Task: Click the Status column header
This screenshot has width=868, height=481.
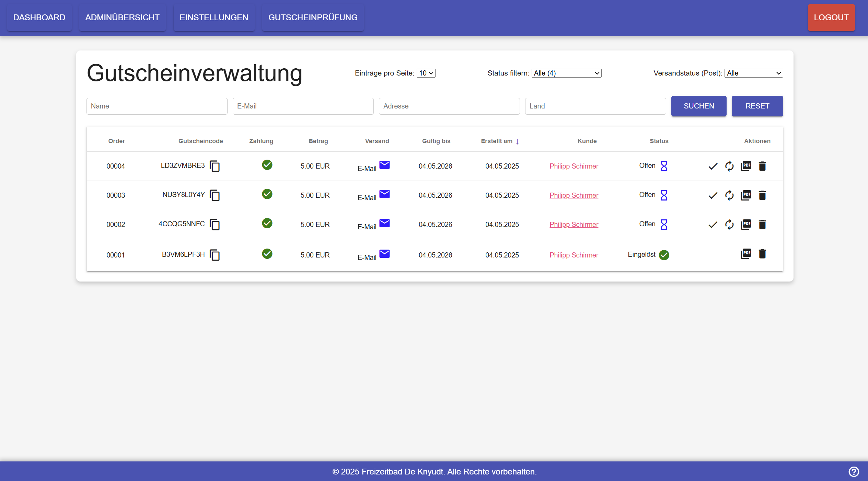Action: tap(659, 141)
